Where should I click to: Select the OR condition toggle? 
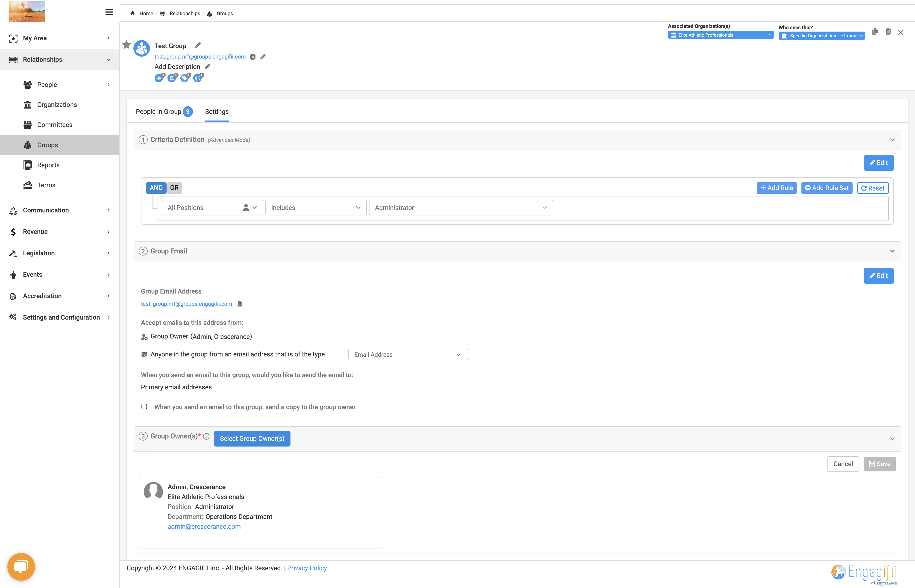pos(174,188)
